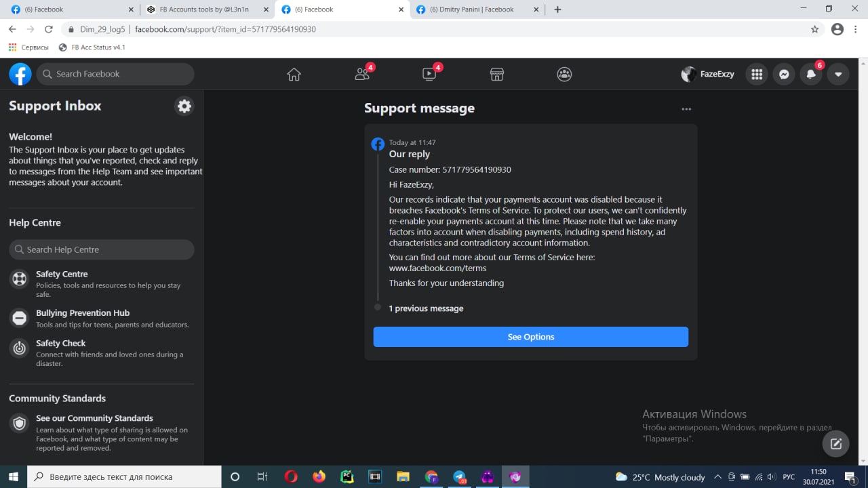868x488 pixels.
Task: Open the Support message three-dot options
Action: [686, 109]
